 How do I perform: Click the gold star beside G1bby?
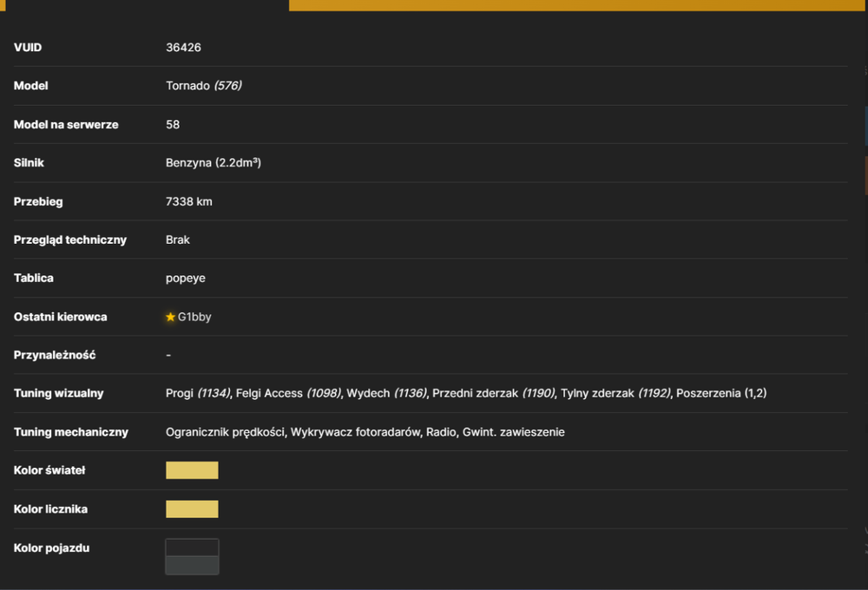click(x=170, y=318)
